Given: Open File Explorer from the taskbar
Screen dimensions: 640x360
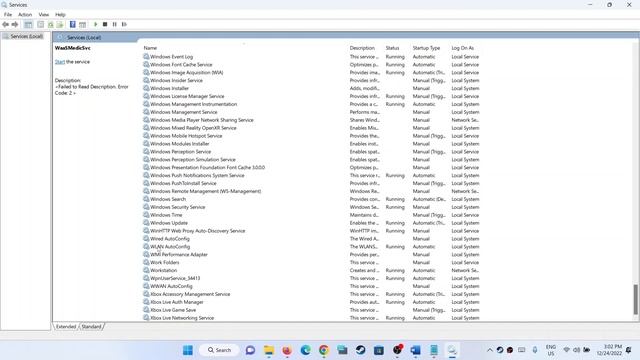Looking at the screenshot, I should (x=269, y=350).
